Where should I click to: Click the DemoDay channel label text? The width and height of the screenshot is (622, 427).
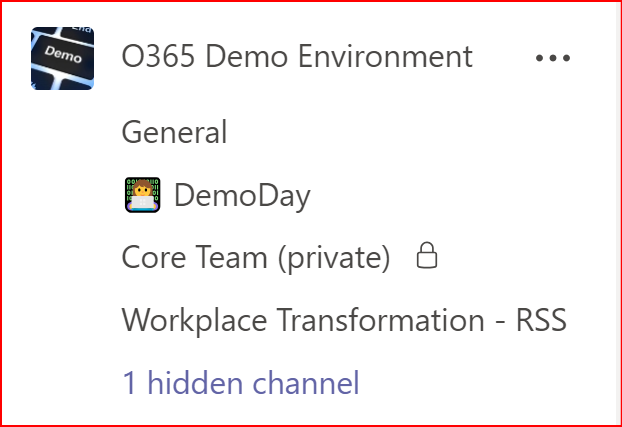coord(242,195)
